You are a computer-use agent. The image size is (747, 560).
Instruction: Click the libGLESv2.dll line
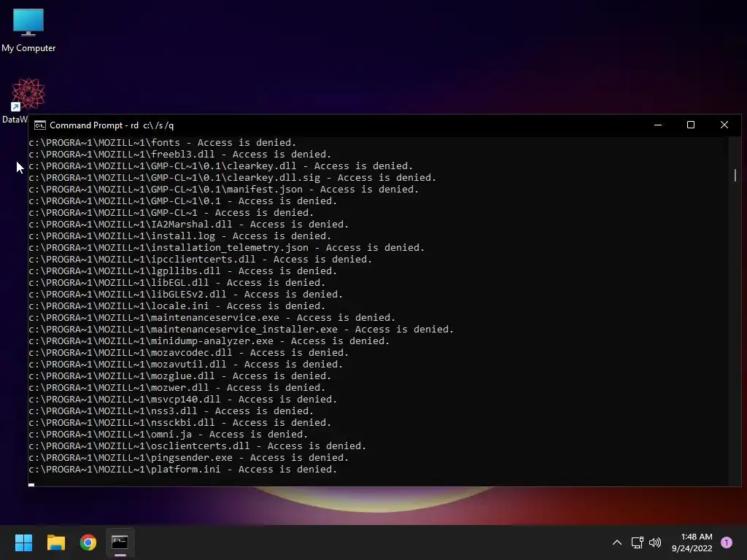186,295
